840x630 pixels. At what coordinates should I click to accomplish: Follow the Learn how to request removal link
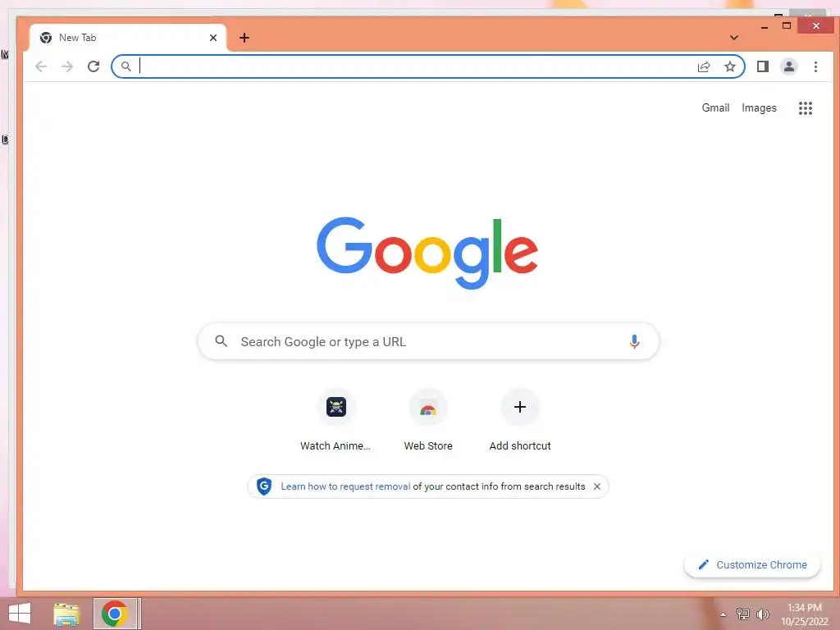coord(345,486)
